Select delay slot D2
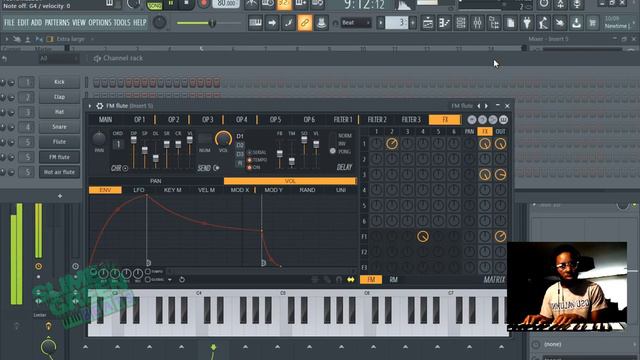This screenshot has width=640, height=360. 240,145
